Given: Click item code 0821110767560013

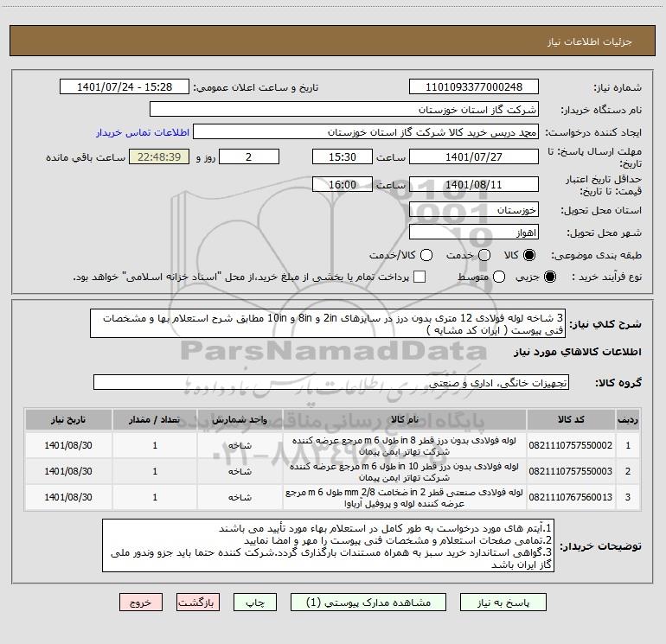Looking at the screenshot, I should click(x=571, y=497).
